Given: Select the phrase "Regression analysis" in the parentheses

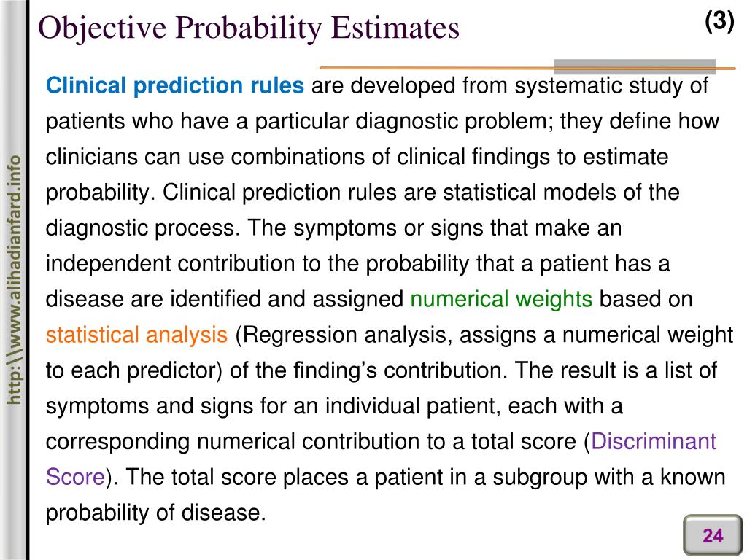Looking at the screenshot, I should click(336, 335).
